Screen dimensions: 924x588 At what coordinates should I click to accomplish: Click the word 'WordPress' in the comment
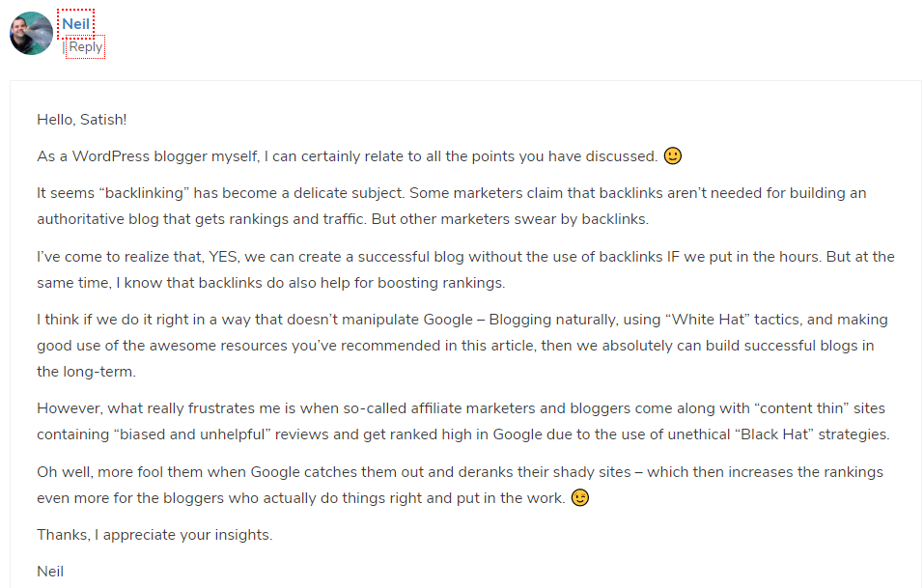click(x=111, y=156)
